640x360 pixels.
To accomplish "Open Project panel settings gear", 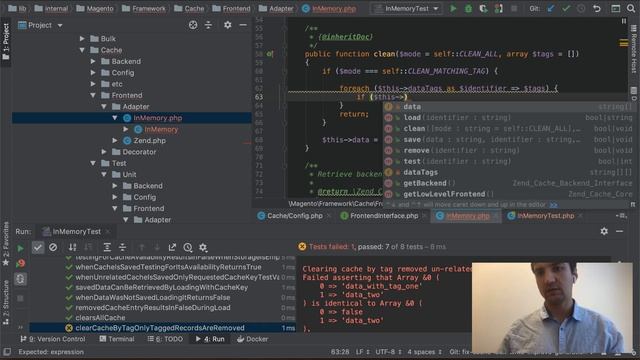I will (227, 25).
